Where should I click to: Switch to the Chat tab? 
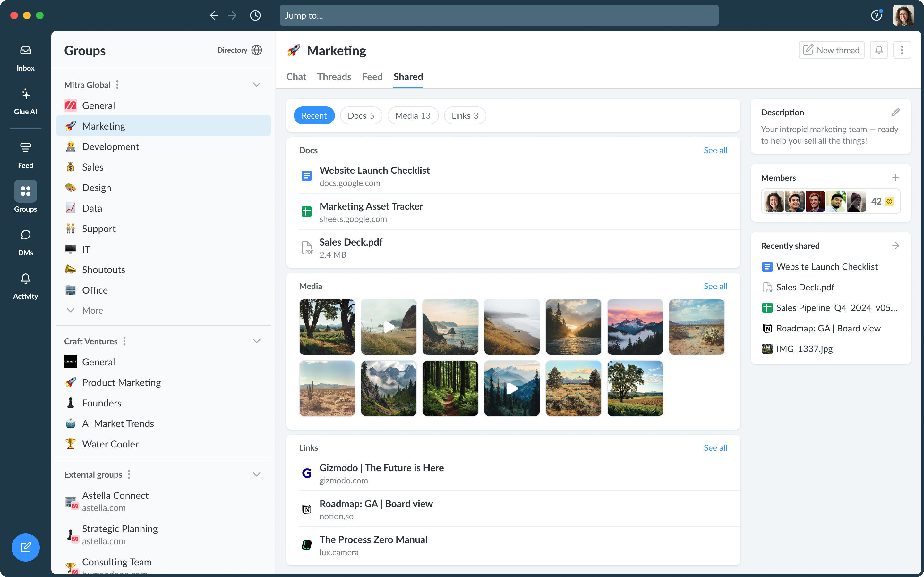296,77
